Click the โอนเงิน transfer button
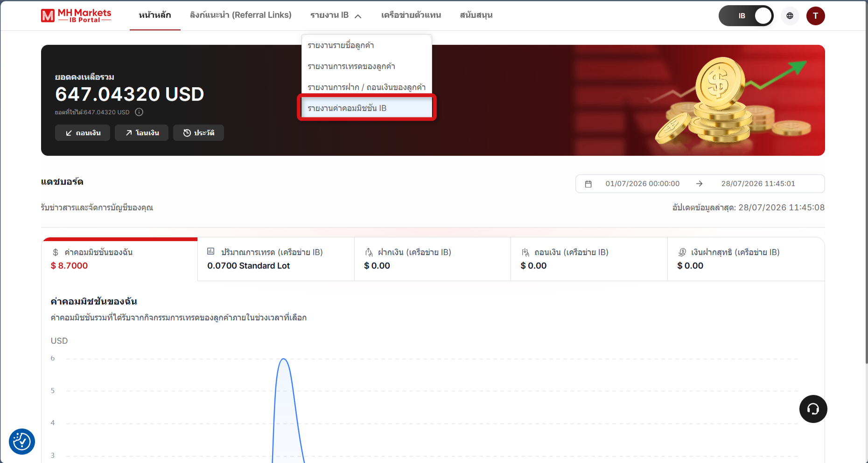 coord(141,133)
